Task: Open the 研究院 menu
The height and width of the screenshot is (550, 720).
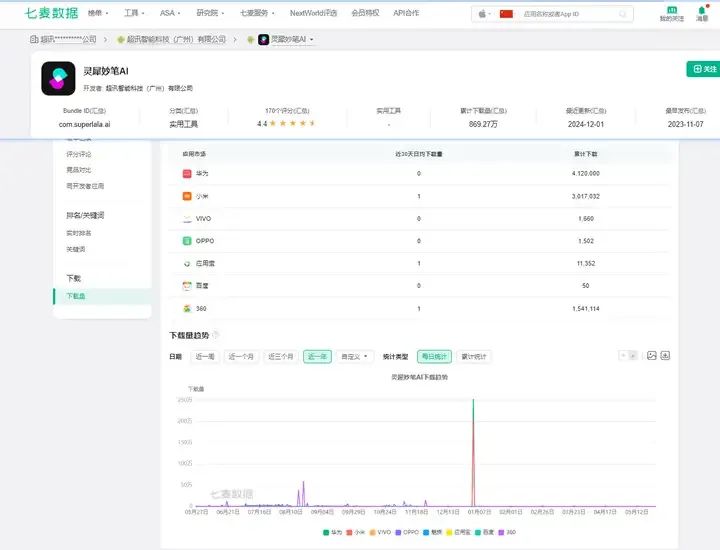Action: (x=209, y=13)
